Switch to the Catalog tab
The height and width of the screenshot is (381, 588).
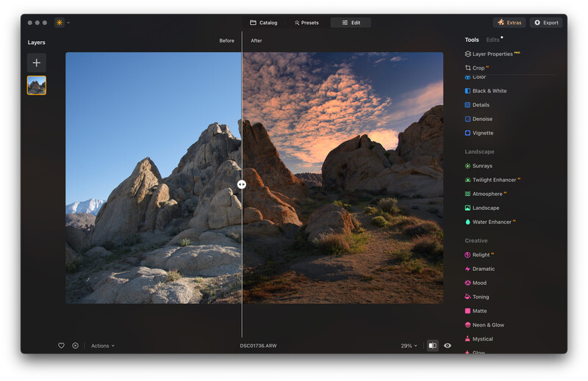(x=264, y=23)
